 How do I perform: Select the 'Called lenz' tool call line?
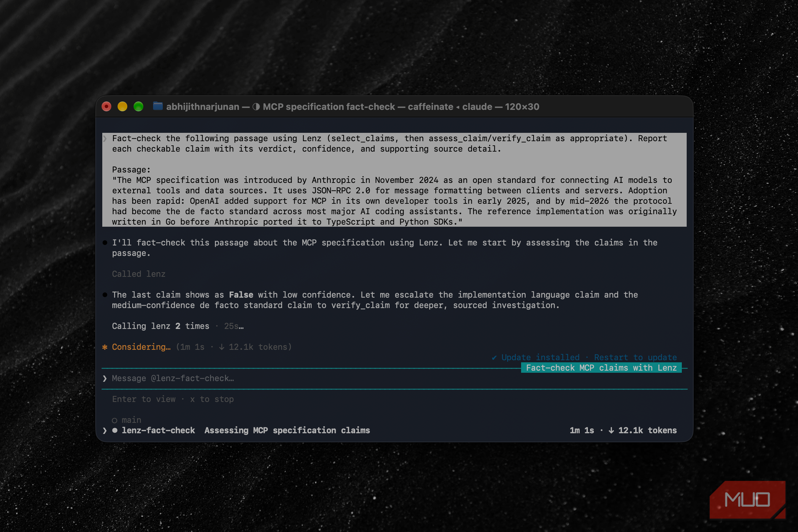[138, 274]
